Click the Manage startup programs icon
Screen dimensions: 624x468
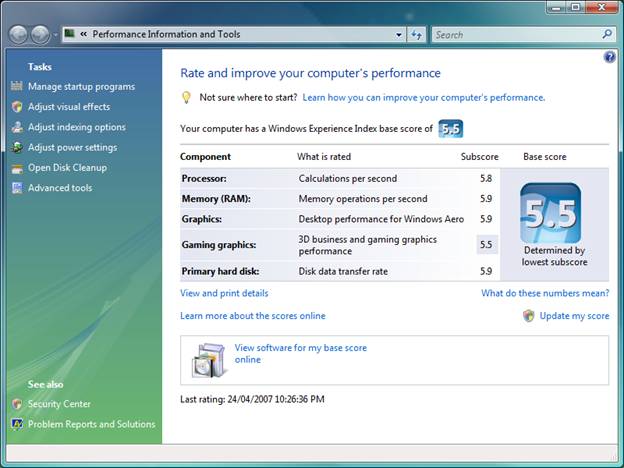pyautogui.click(x=17, y=86)
